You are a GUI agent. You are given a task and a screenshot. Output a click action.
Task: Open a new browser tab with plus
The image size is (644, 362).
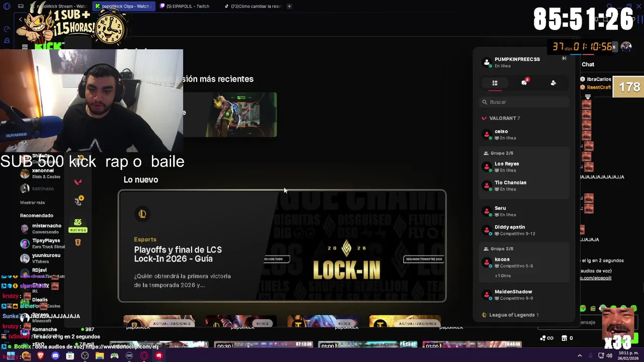point(289,6)
